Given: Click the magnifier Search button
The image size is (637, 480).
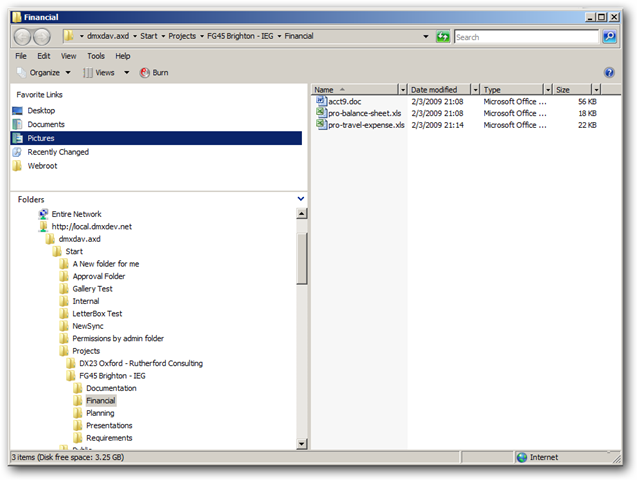Looking at the screenshot, I should [x=609, y=37].
